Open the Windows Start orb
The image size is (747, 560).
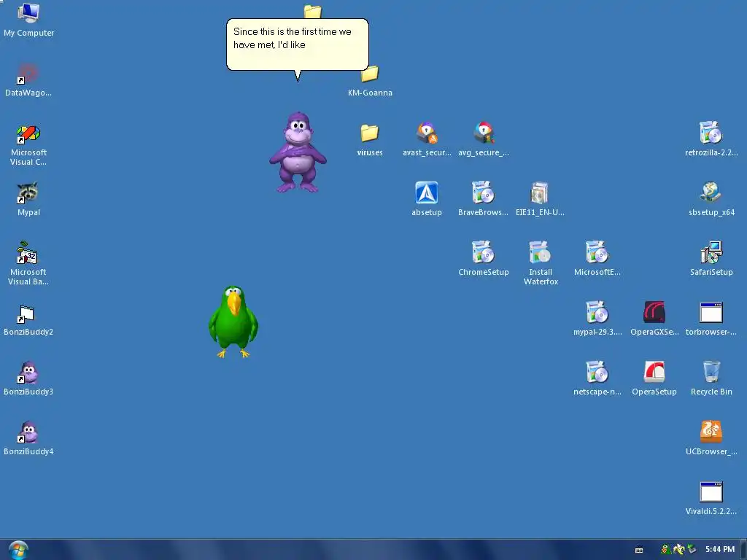pyautogui.click(x=18, y=550)
